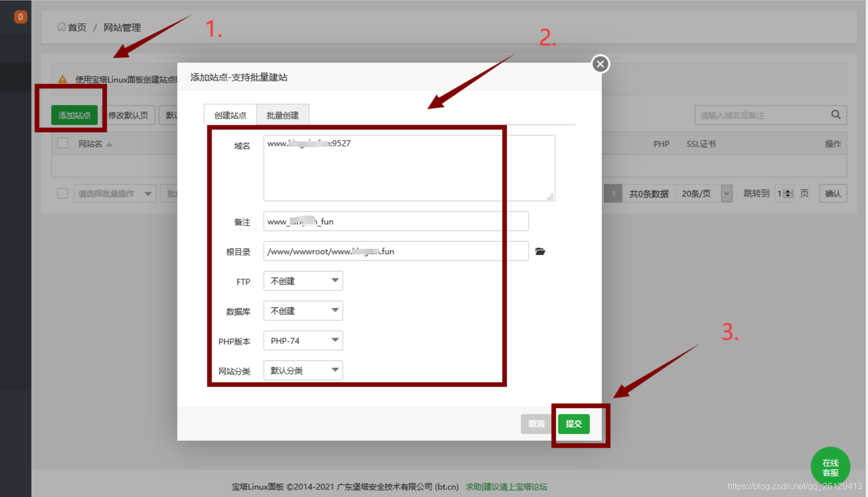Click 首页 in the breadcrumb
This screenshot has width=868, height=497.
tap(77, 27)
